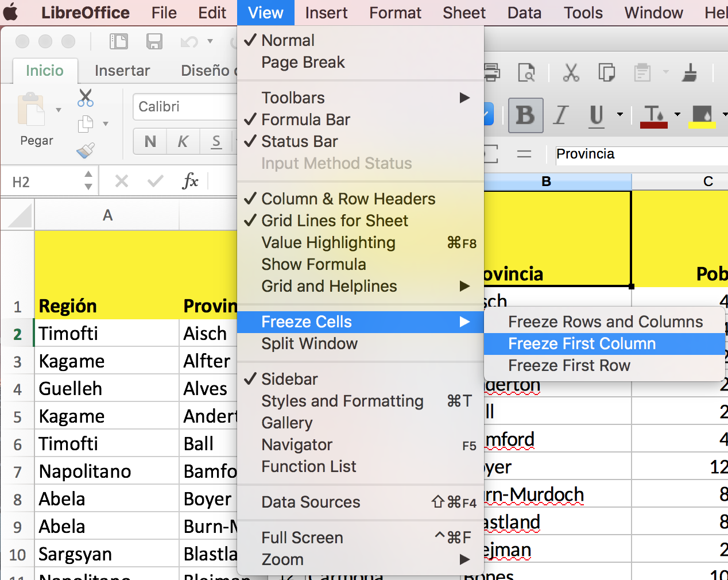Open the underline style dropdown arrow
The width and height of the screenshot is (728, 580).
pos(620,114)
